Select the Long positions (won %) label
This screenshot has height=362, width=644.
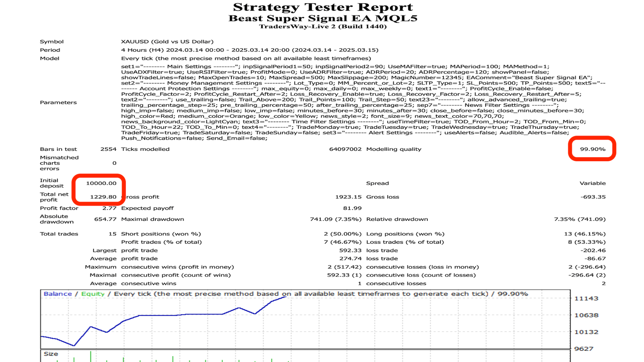point(405,234)
